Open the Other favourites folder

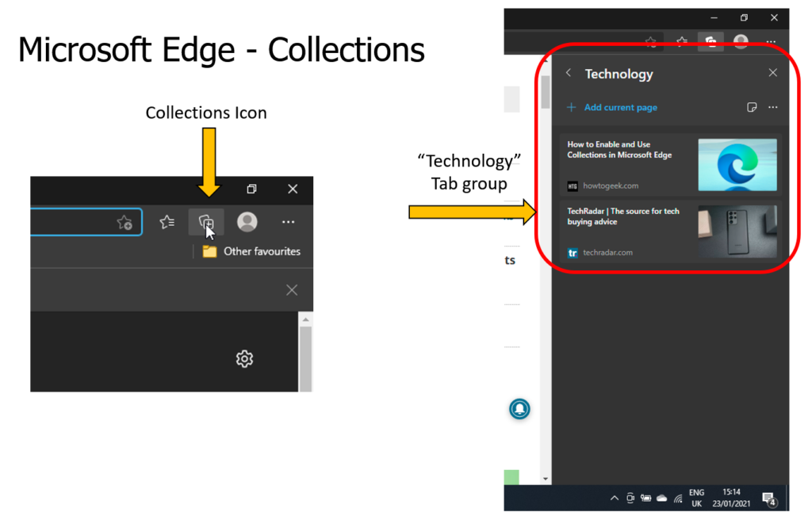click(251, 251)
